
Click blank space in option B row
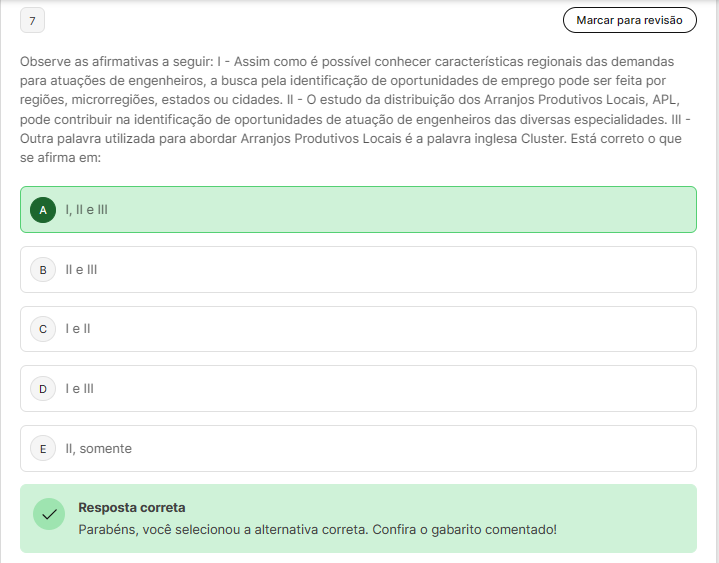coord(400,270)
